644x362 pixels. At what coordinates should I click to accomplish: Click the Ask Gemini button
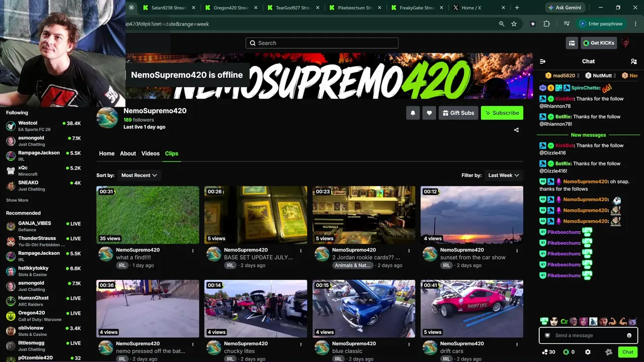pos(565,8)
